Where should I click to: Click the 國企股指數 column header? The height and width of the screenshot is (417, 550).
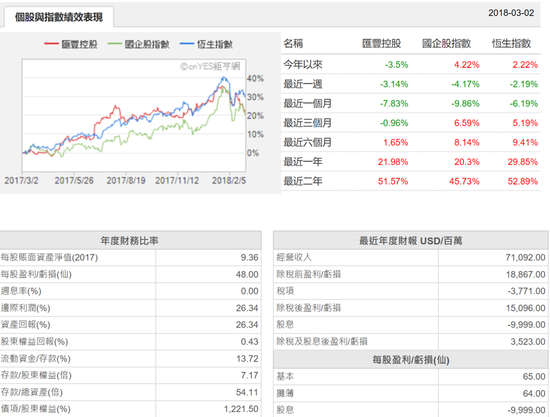click(x=447, y=43)
